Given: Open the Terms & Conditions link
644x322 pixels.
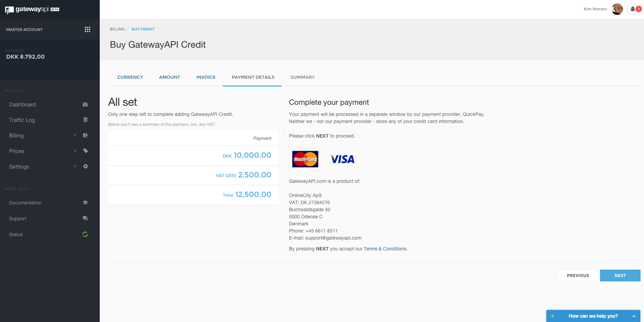Looking at the screenshot, I should (385, 249).
